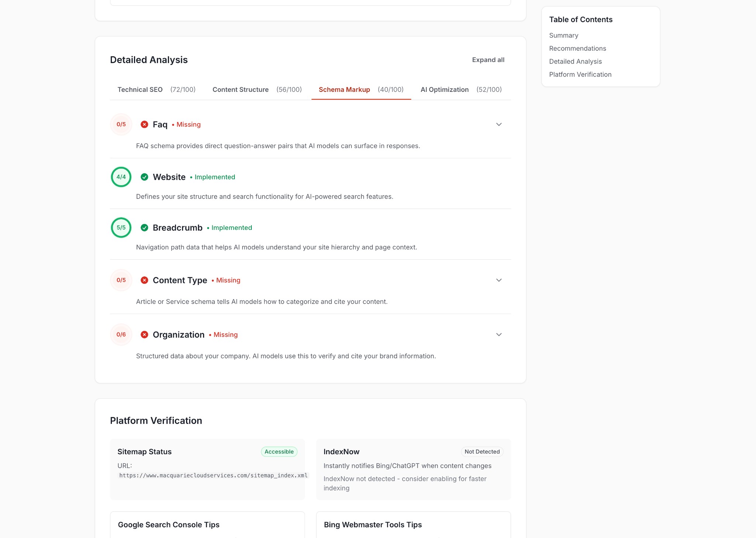
Task: Open the Content Structure tab
Action: pos(257,90)
